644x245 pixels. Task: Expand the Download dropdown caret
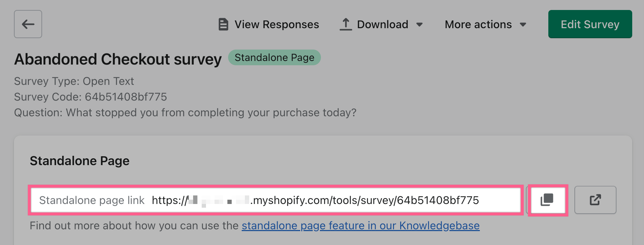point(419,25)
